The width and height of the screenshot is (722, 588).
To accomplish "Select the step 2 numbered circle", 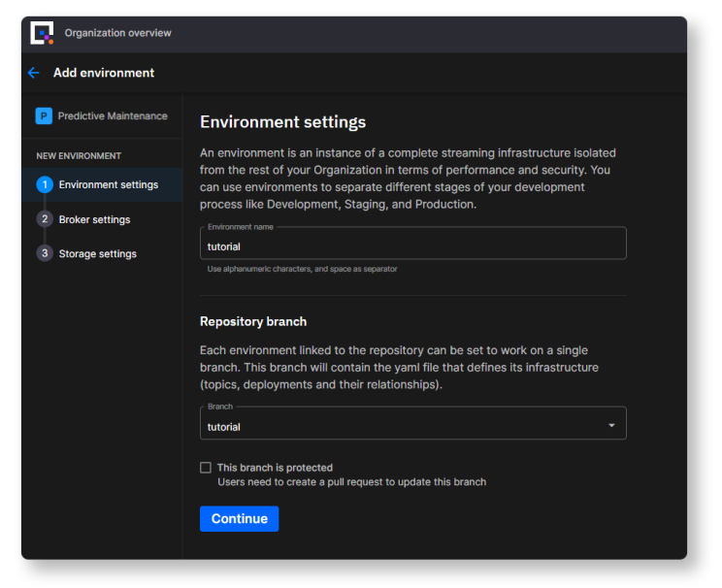I will coord(44,219).
